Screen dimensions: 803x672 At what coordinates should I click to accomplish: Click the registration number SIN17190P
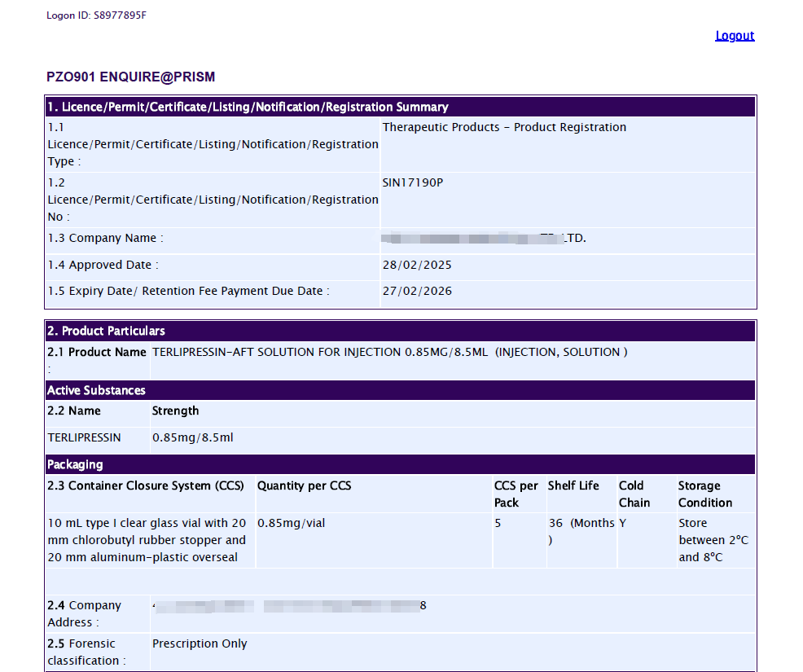413,182
